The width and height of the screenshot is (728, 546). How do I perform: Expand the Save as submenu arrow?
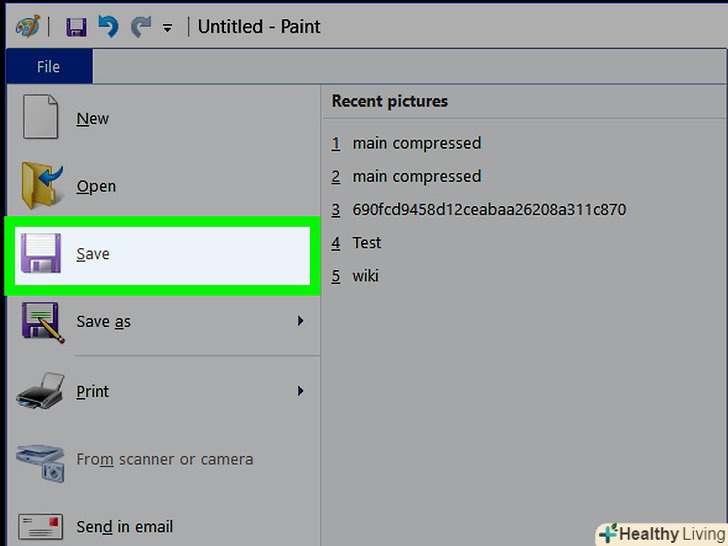coord(300,321)
